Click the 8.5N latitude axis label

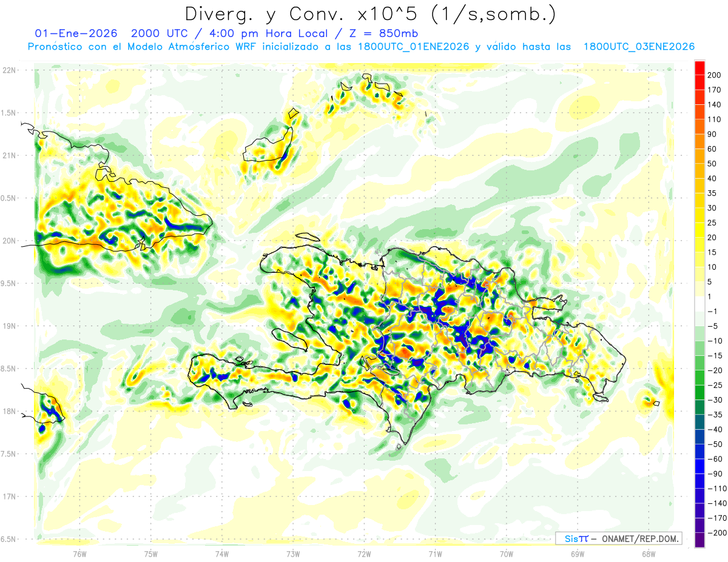9,369
